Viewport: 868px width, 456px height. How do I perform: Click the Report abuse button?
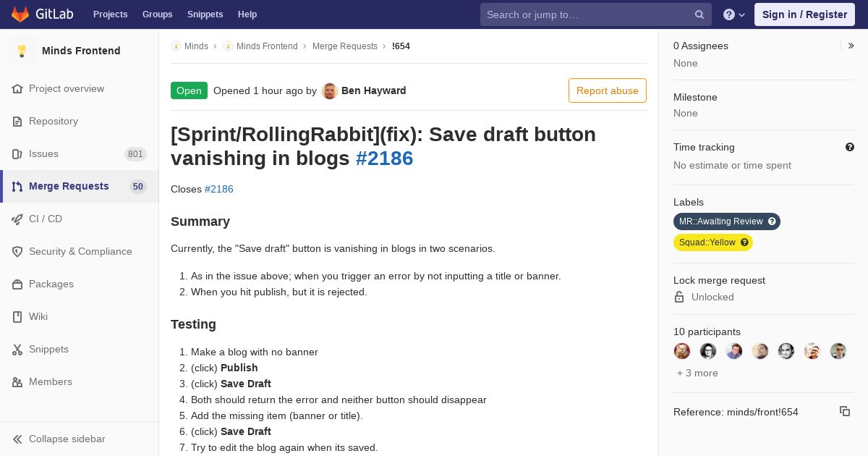608,90
